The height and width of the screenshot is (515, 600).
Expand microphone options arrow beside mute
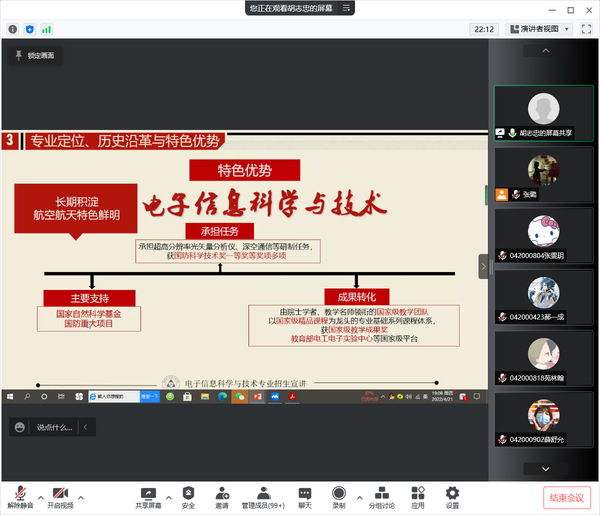tap(41, 495)
